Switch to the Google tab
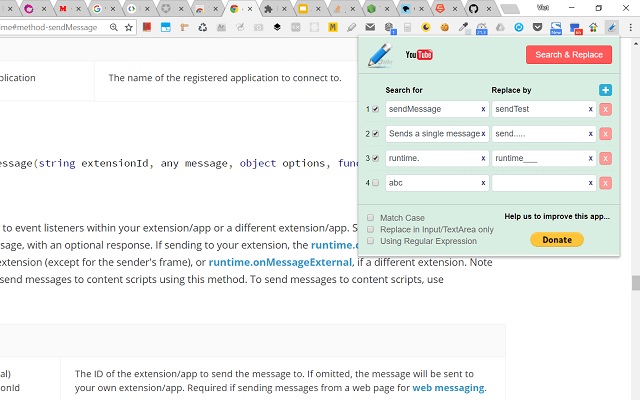 (97, 9)
